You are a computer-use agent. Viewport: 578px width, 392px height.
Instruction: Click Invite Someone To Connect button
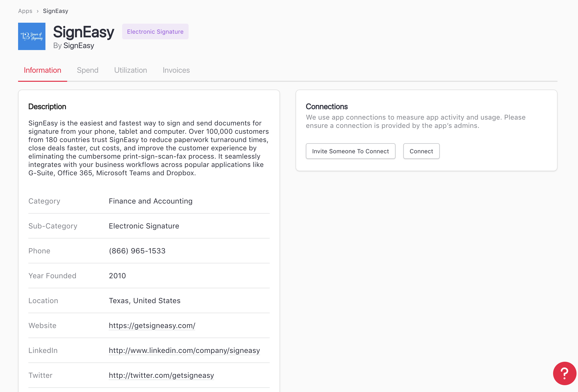(350, 151)
